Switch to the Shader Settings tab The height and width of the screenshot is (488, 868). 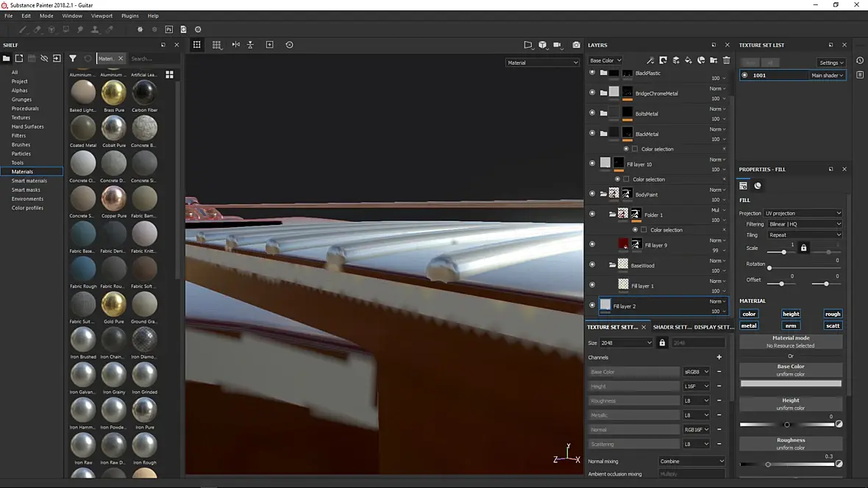click(x=671, y=327)
